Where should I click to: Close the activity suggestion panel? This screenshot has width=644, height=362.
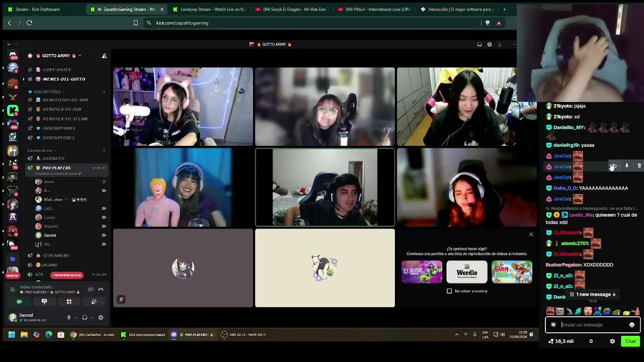pyautogui.click(x=531, y=234)
